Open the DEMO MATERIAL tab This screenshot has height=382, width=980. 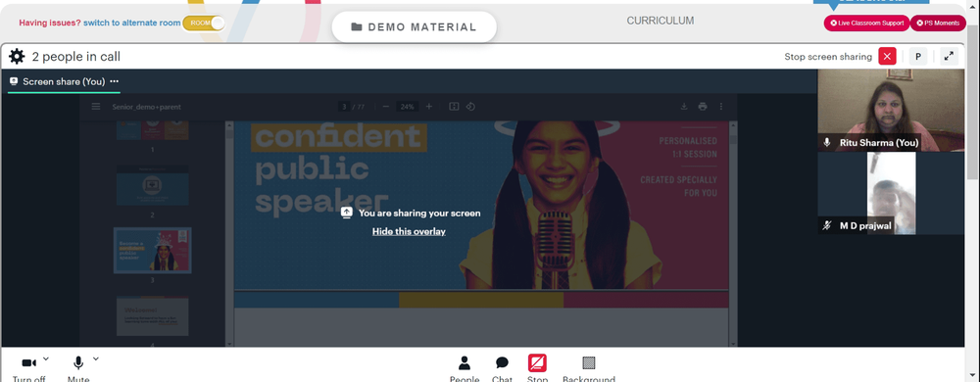coord(414,26)
